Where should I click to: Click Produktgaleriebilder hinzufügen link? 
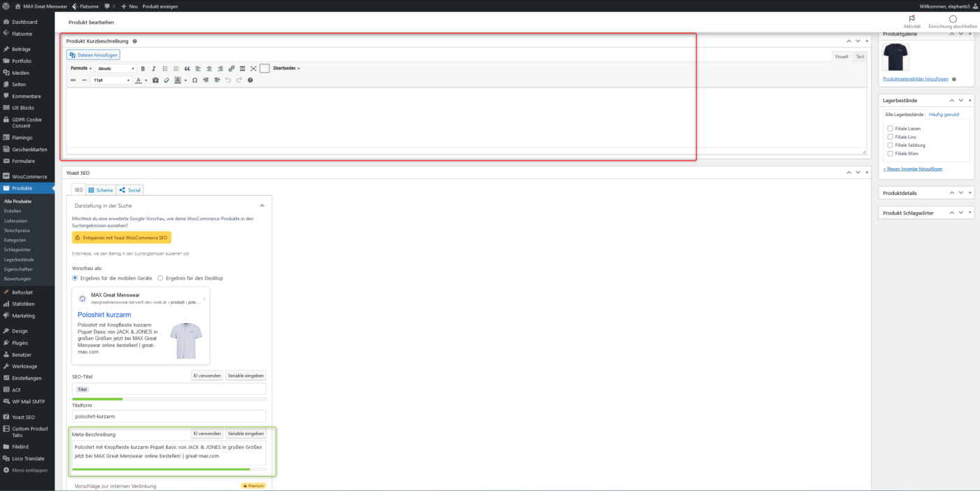pyautogui.click(x=916, y=79)
